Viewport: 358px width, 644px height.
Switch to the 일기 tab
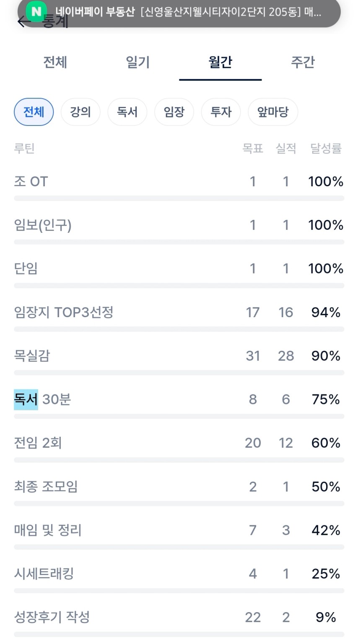(x=137, y=62)
